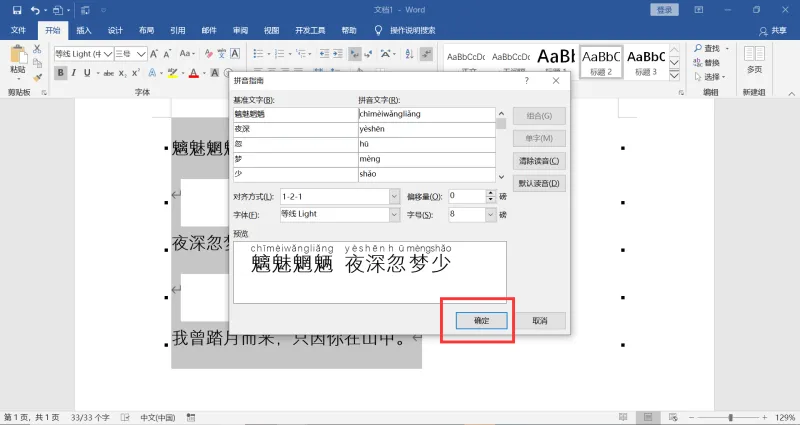800x425 pixels.
Task: Apply text effects with the outlined A
Action: (152, 73)
